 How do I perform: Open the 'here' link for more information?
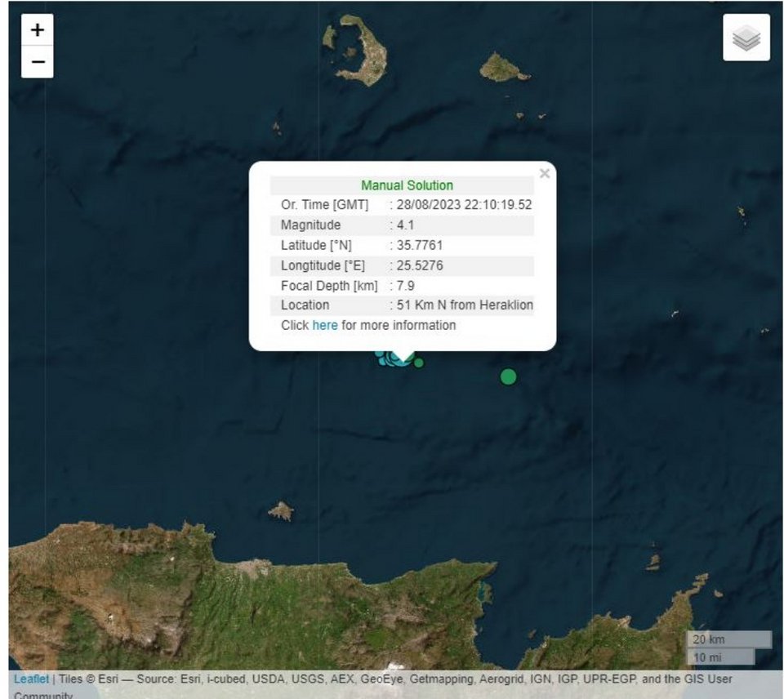[x=324, y=325]
